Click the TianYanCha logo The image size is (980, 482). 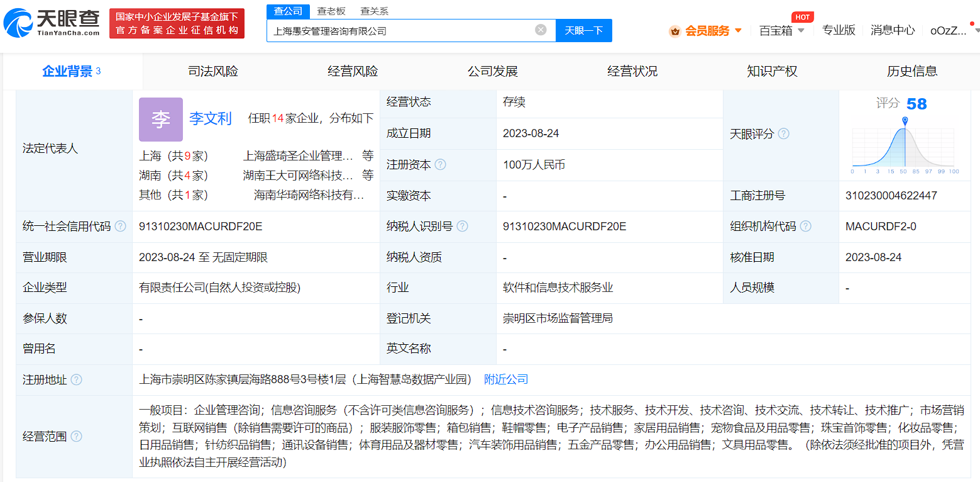(52, 23)
